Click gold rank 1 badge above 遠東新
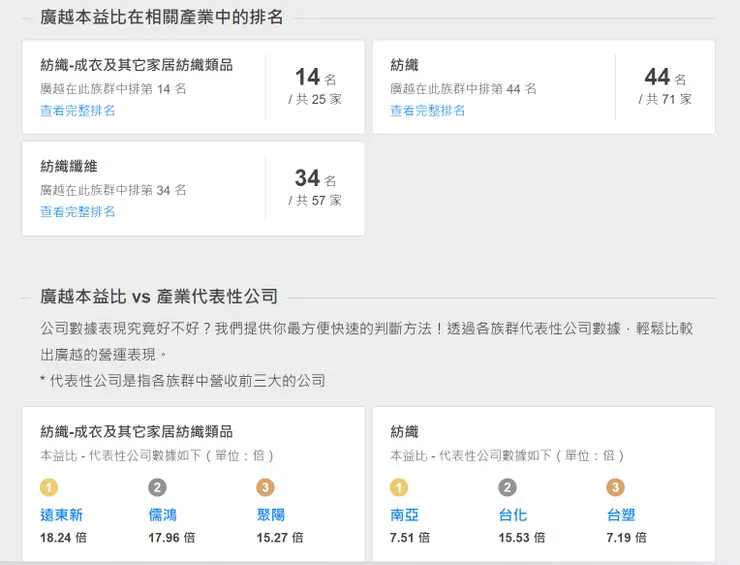The width and height of the screenshot is (740, 565). pos(49,487)
